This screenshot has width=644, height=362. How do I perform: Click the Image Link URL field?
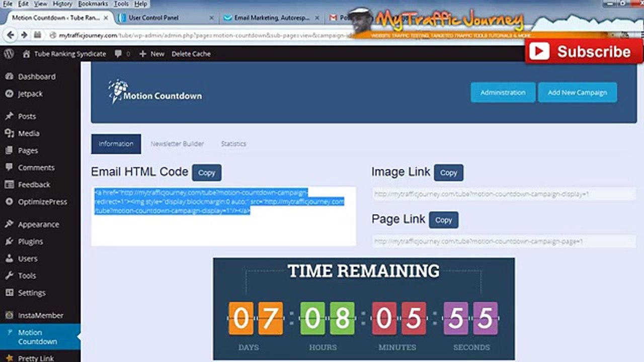click(x=504, y=194)
